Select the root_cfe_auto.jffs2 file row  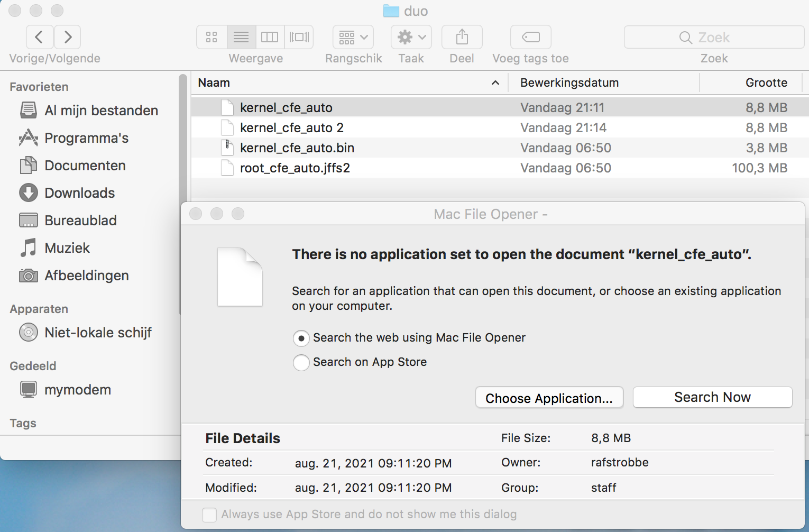pyautogui.click(x=295, y=168)
